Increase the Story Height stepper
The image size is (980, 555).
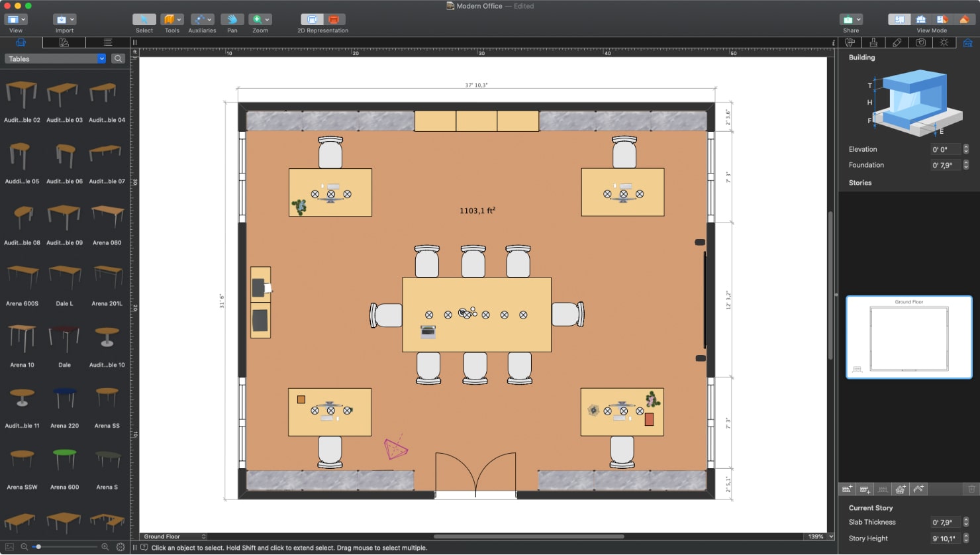(x=966, y=535)
